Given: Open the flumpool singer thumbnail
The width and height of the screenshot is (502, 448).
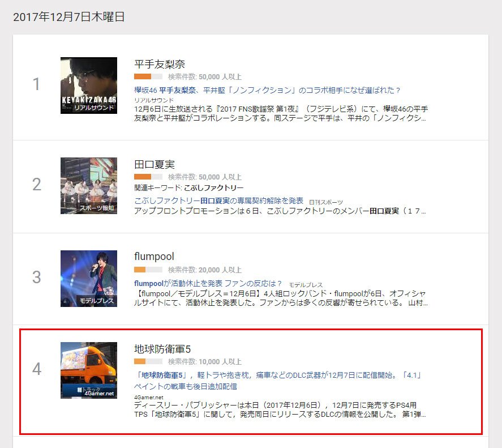Looking at the screenshot, I should (89, 279).
